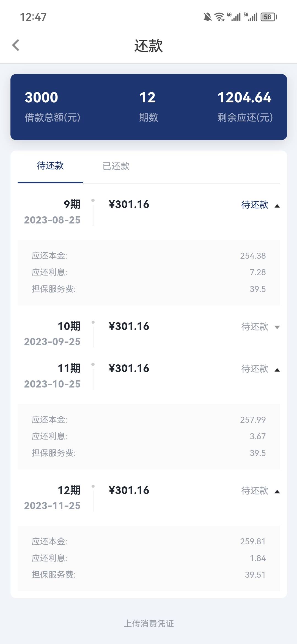Select the 待还款 tab
The height and width of the screenshot is (644, 297).
50,166
